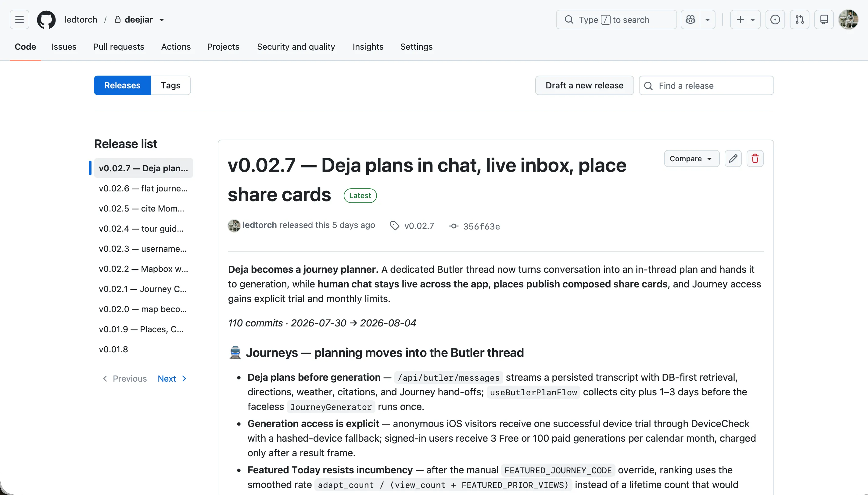Open the create new plus menu

745,20
